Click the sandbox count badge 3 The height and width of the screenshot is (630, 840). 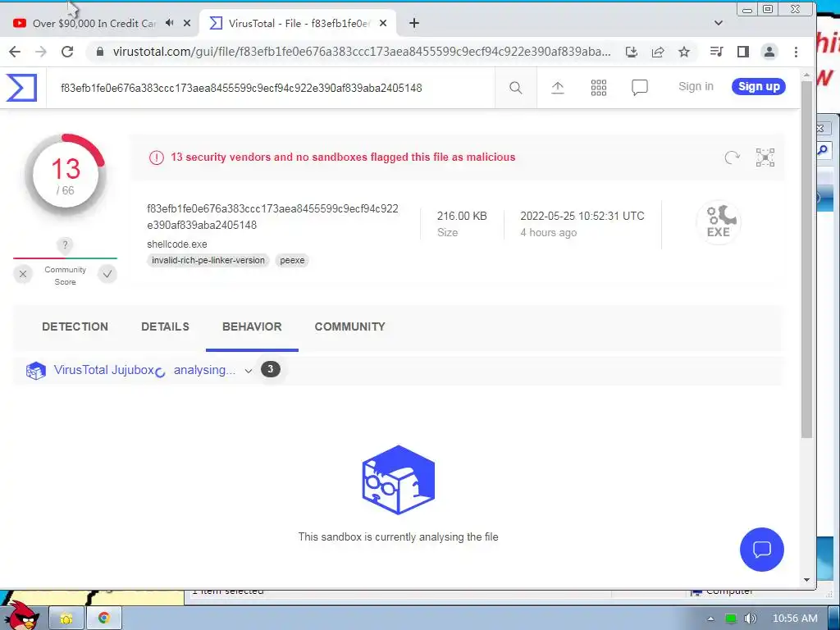point(271,369)
